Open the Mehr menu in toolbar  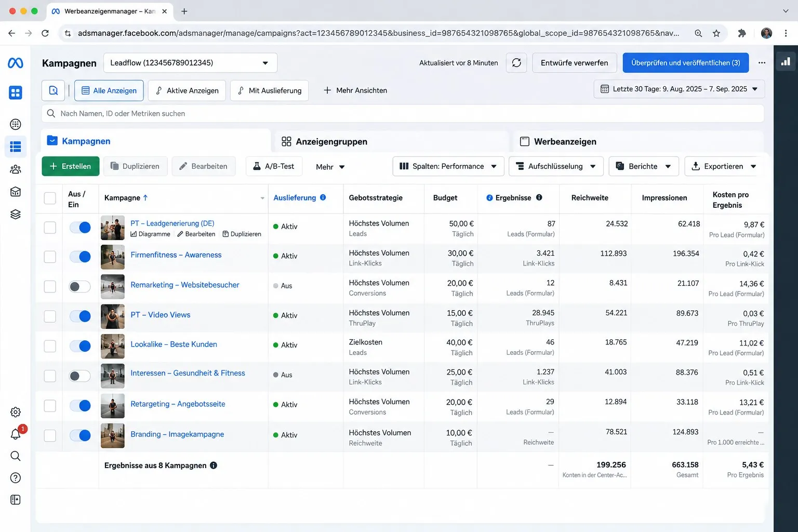pos(330,167)
